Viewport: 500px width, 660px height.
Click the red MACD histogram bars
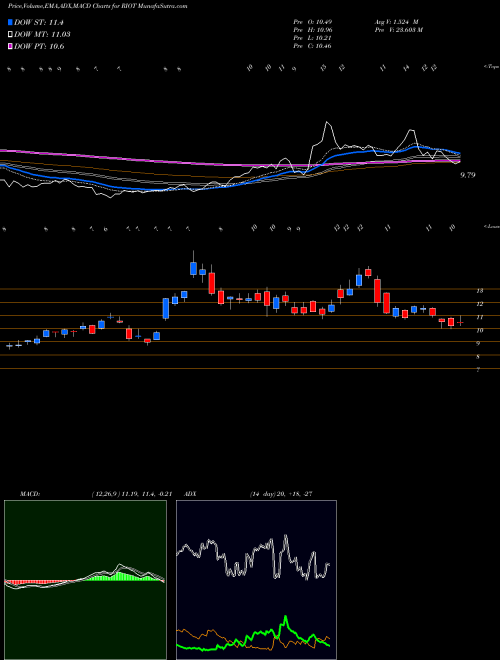click(38, 583)
